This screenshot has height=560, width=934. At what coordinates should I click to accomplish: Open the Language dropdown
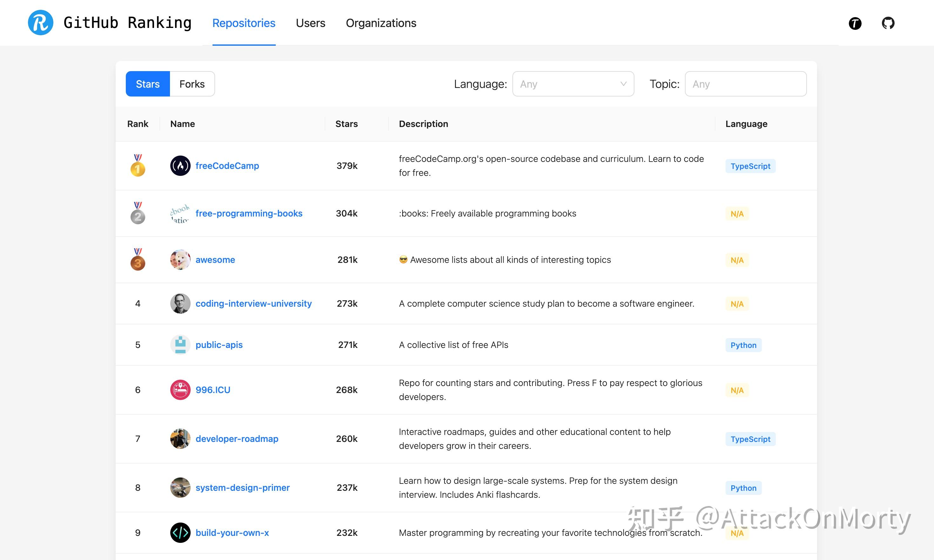click(573, 84)
